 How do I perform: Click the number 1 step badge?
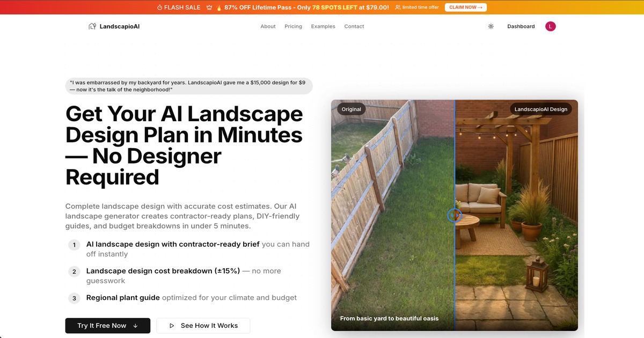tap(75, 245)
